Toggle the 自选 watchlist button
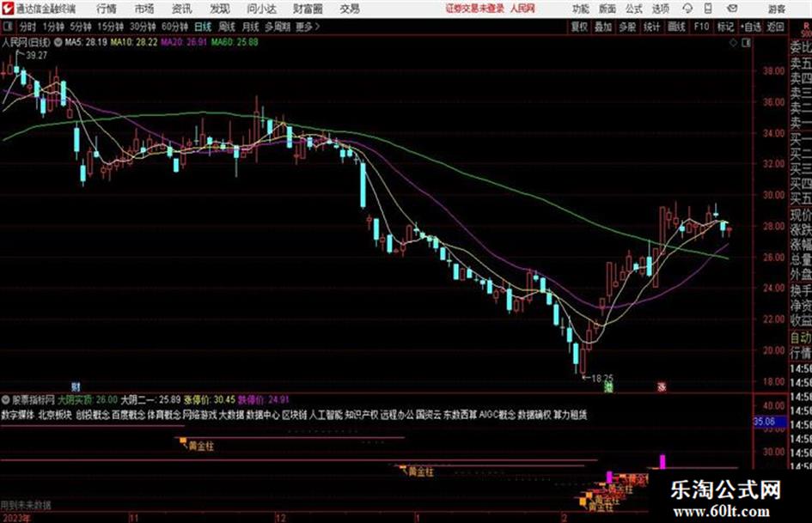Image resolution: width=812 pixels, height=523 pixels. point(751,27)
